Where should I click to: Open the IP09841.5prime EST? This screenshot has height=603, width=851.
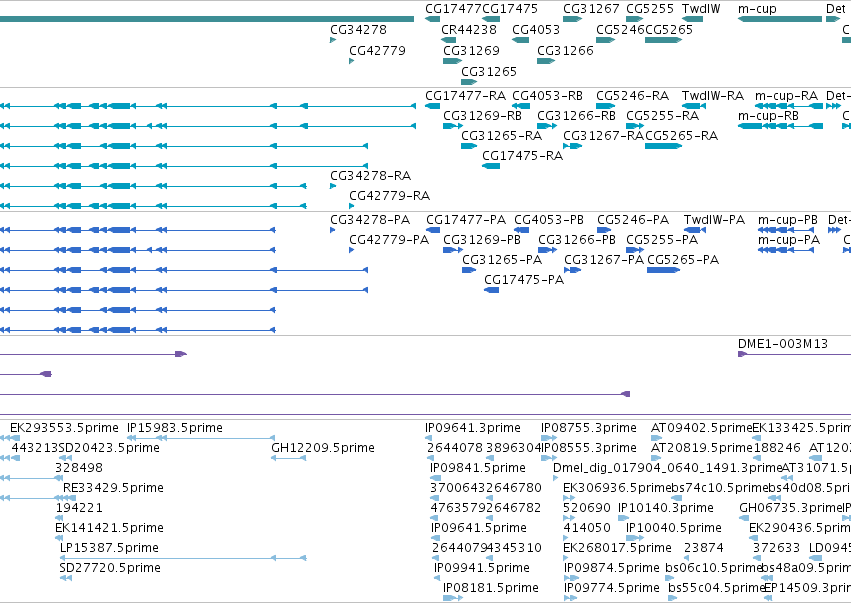tap(435, 478)
